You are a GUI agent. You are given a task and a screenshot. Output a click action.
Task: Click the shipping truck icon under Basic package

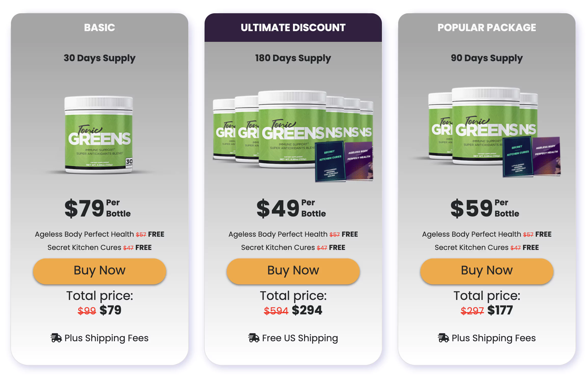coord(56,338)
